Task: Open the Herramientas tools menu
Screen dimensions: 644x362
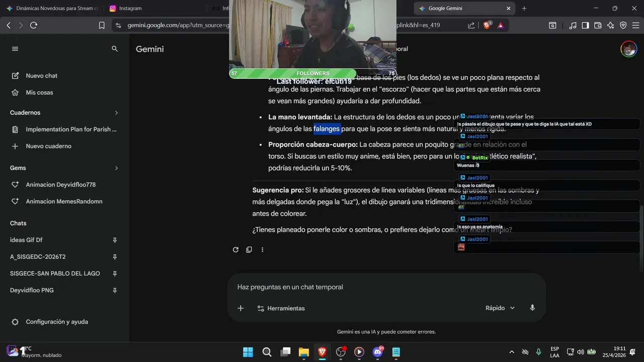Action: (281, 308)
